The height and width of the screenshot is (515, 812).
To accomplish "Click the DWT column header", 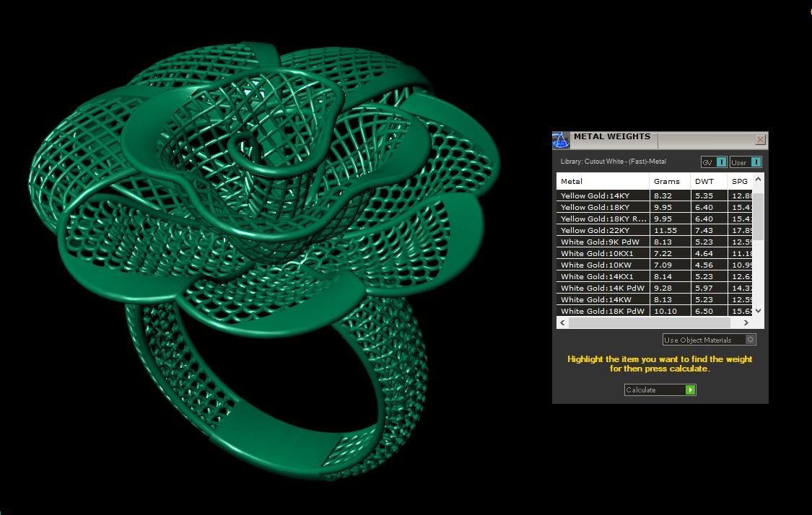I will click(x=709, y=181).
